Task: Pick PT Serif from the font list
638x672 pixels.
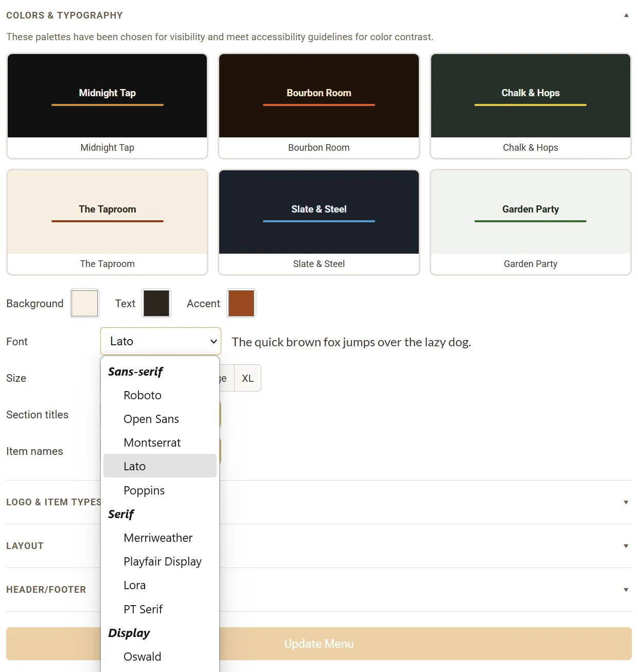Action: click(x=160, y=609)
